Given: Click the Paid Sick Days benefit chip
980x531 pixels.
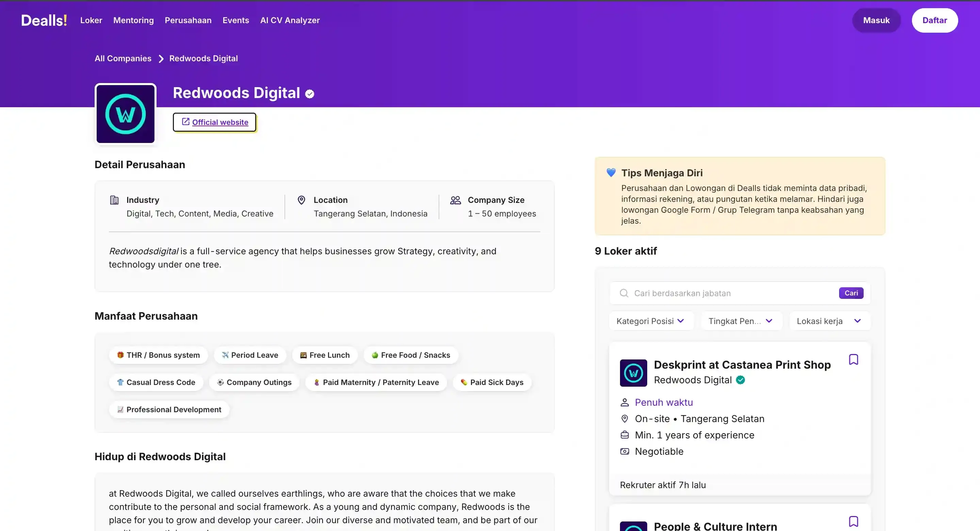Looking at the screenshot, I should point(492,382).
